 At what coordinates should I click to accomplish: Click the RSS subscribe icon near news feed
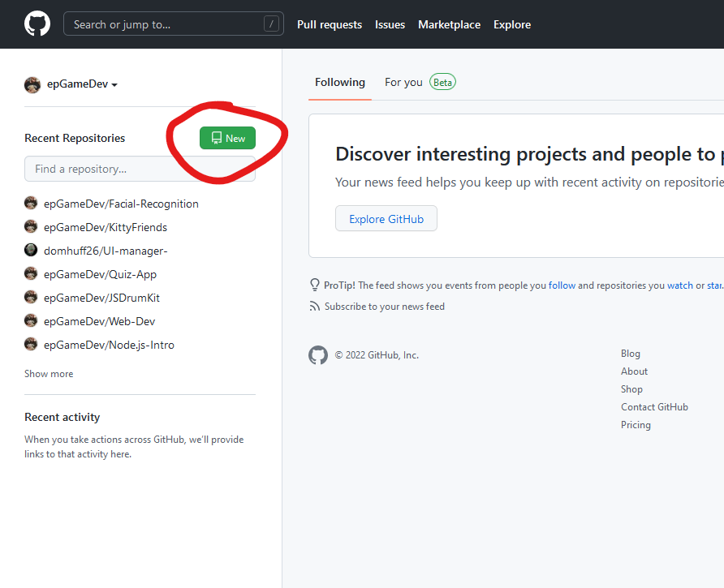(314, 306)
